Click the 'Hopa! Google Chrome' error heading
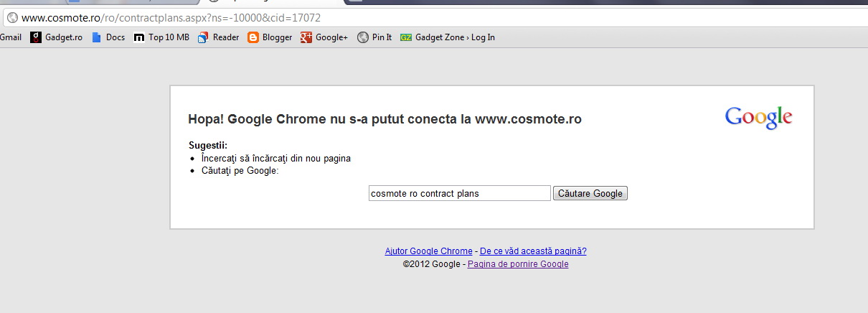868x313 pixels. coord(385,119)
